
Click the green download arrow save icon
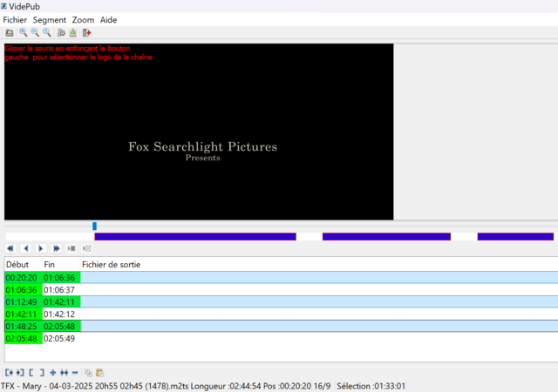[x=73, y=33]
